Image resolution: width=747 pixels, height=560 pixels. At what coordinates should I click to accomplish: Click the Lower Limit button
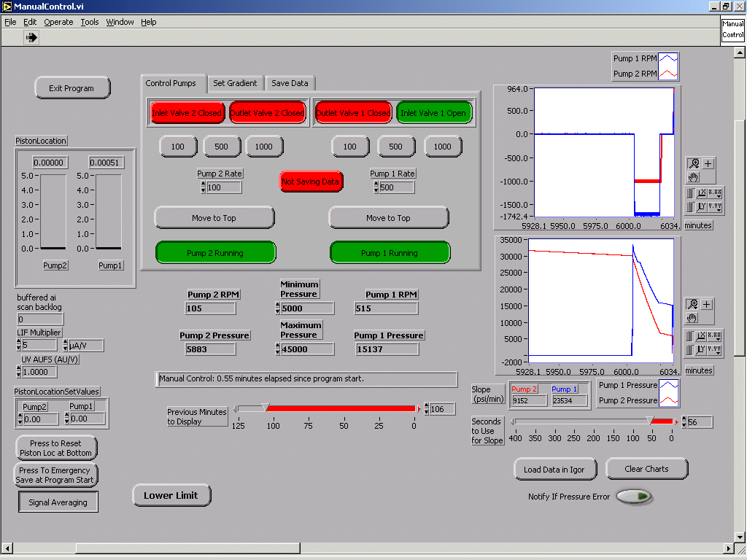(x=171, y=495)
